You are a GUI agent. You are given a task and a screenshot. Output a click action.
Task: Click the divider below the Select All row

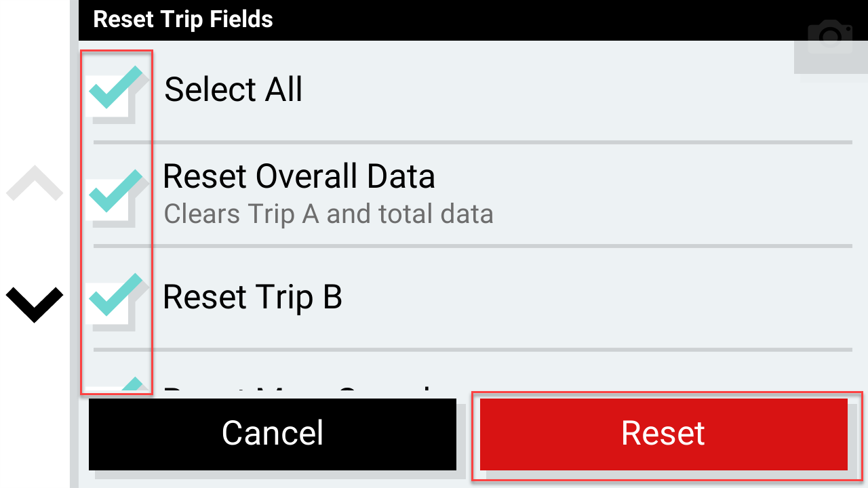click(x=473, y=142)
